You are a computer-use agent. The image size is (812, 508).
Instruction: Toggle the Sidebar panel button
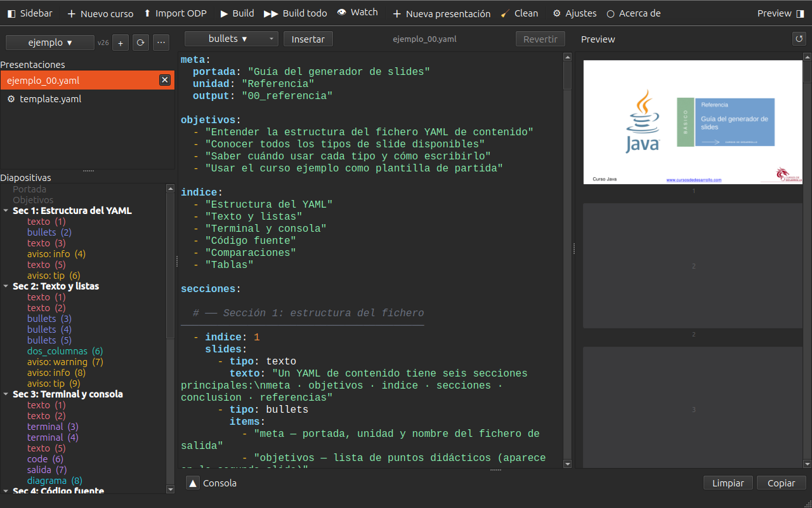(x=30, y=13)
